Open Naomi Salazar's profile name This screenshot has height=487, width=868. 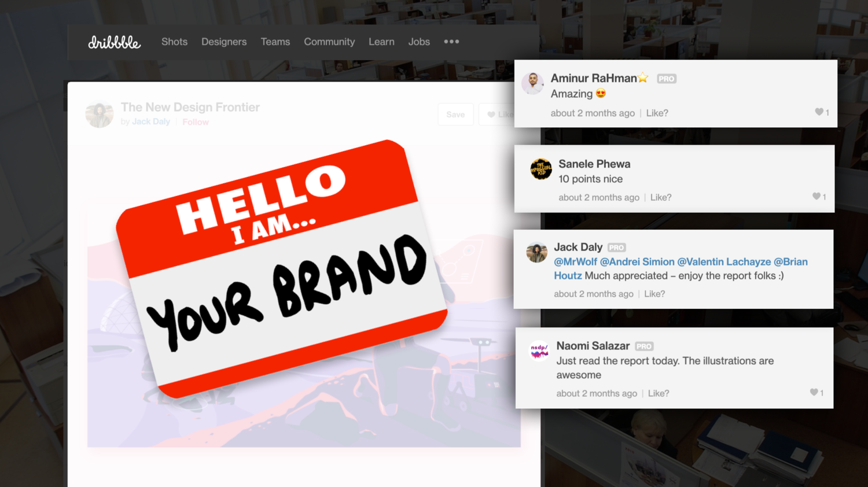pos(593,346)
